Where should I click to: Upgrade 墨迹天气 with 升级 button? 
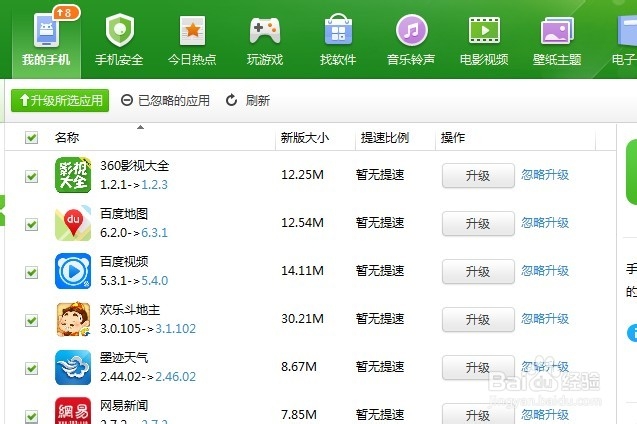[x=478, y=367]
